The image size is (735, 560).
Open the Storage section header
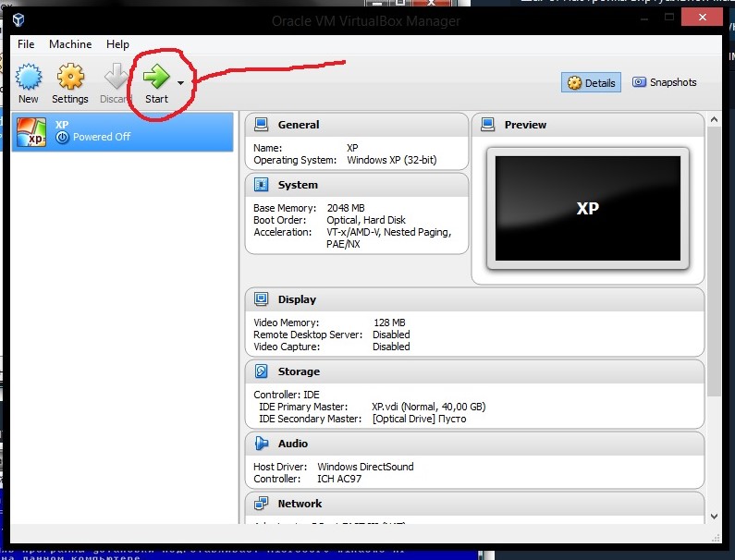pyautogui.click(x=474, y=371)
